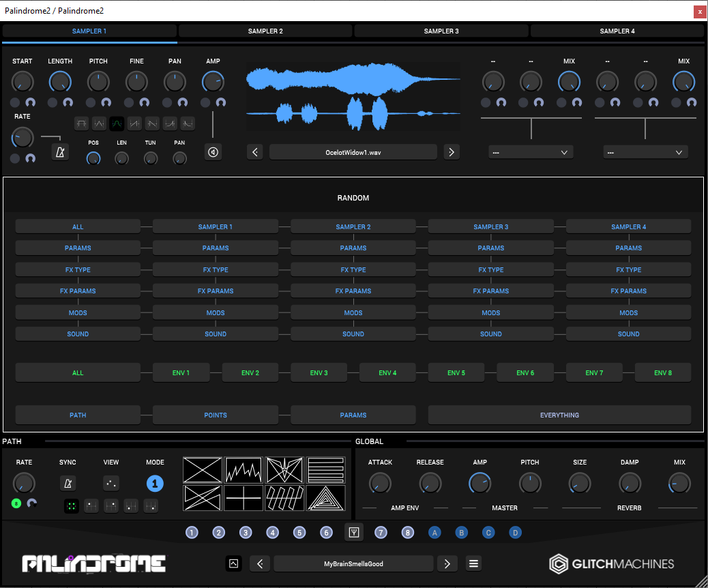Click the MyBrainSmellsGood preset name field
Screen dimensions: 708x588
coord(353,563)
